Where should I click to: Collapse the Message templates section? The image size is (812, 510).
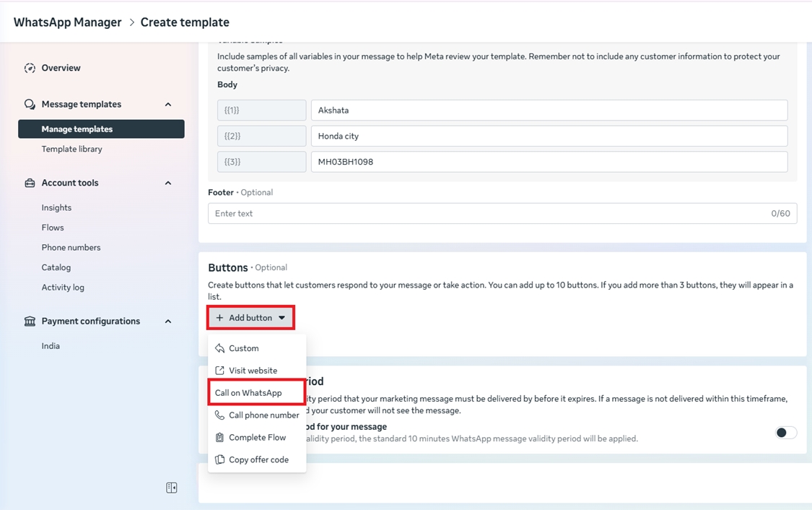[x=168, y=105]
